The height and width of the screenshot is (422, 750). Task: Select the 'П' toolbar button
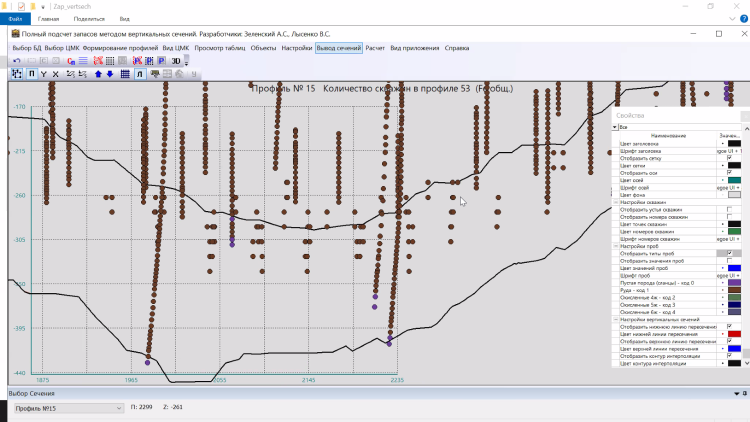(x=31, y=74)
